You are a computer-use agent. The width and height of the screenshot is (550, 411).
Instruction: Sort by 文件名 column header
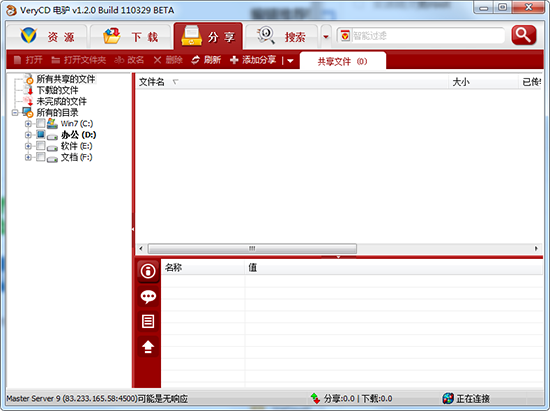pyautogui.click(x=292, y=82)
